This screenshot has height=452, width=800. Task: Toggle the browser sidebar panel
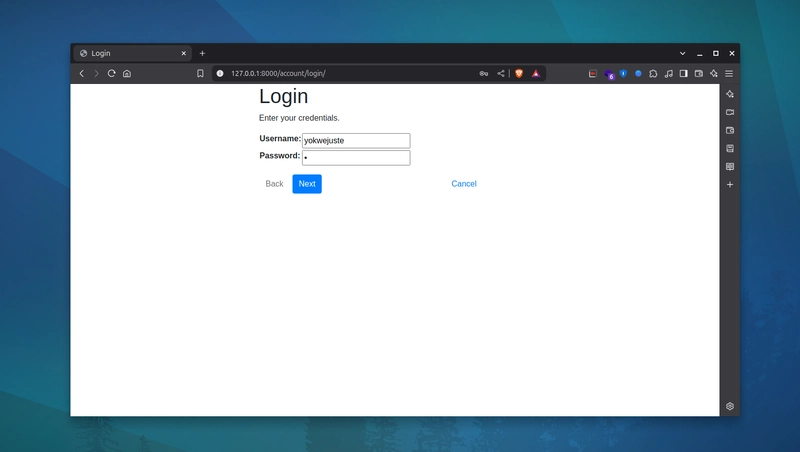pos(684,73)
